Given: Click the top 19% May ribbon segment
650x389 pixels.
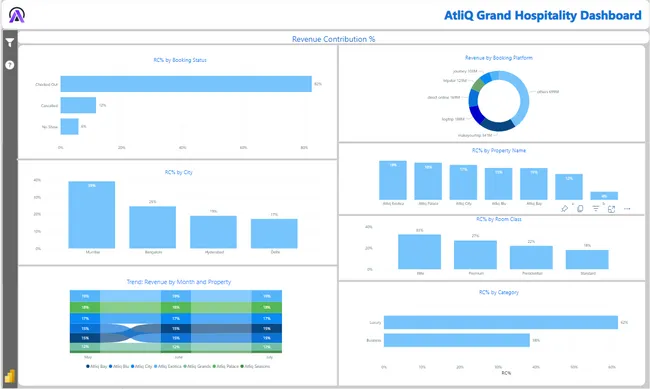Looking at the screenshot, I should pos(85,296).
